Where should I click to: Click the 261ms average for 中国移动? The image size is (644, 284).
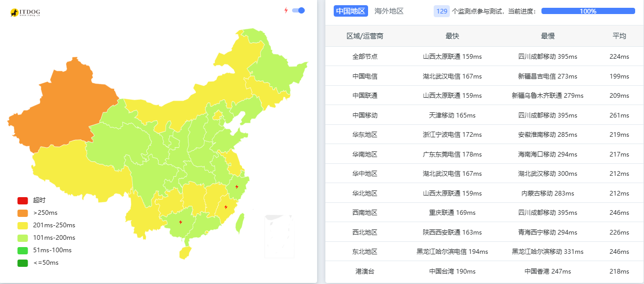tap(620, 115)
